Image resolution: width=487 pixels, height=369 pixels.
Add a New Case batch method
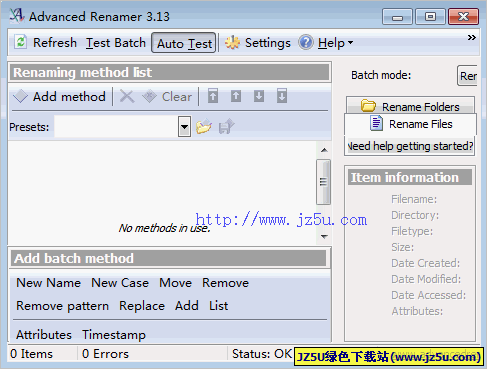[x=120, y=283]
